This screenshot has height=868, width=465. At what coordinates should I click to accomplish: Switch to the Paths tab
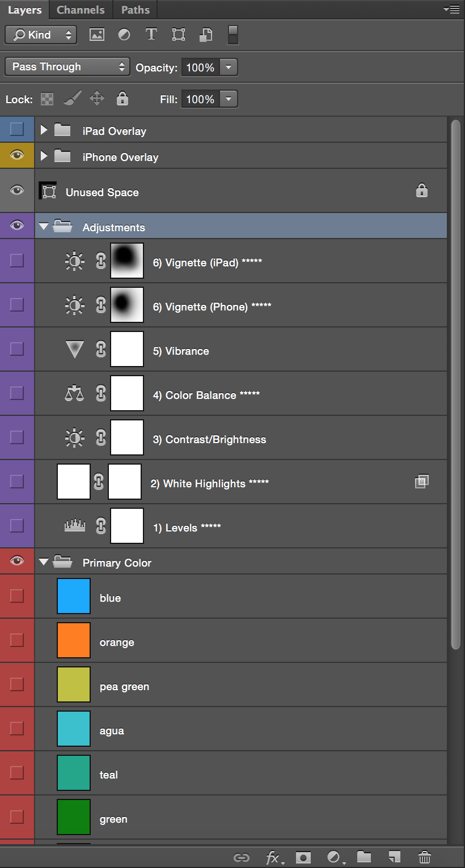click(136, 10)
